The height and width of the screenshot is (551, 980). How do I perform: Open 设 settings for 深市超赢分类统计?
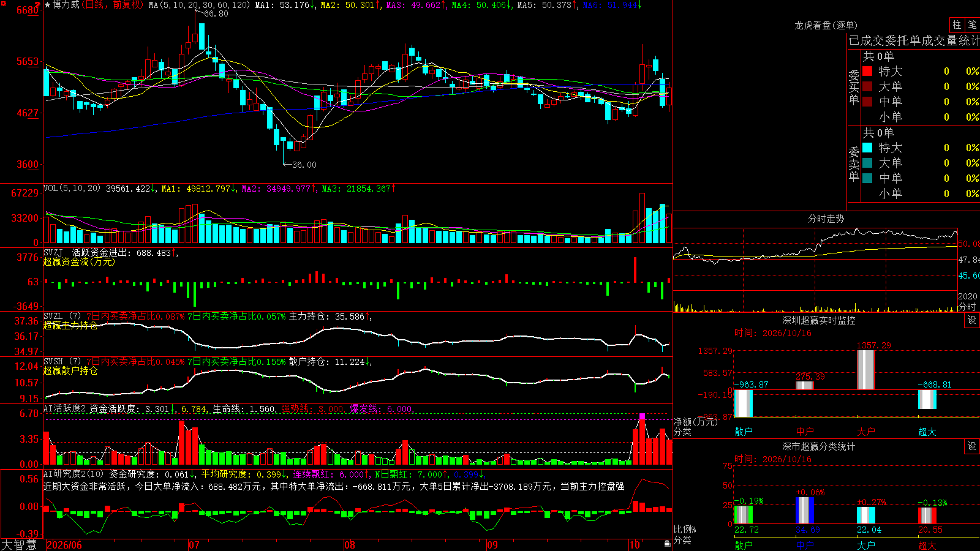(x=972, y=446)
